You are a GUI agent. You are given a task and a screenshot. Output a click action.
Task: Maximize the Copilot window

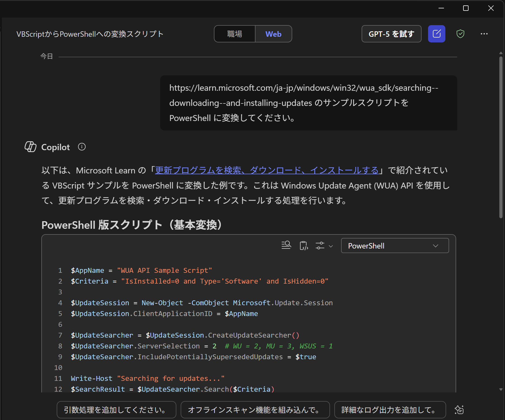(466, 8)
